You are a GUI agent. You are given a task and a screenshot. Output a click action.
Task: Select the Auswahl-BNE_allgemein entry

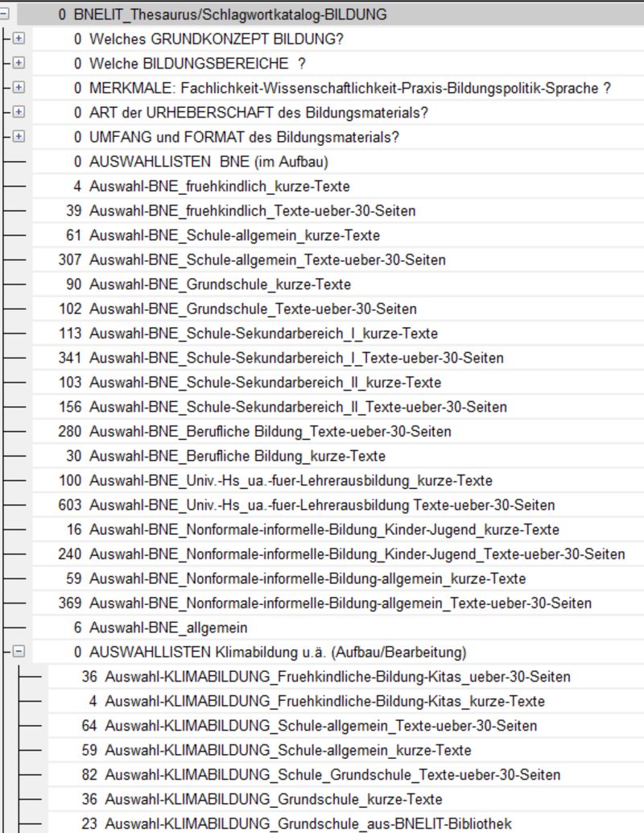coord(168,628)
